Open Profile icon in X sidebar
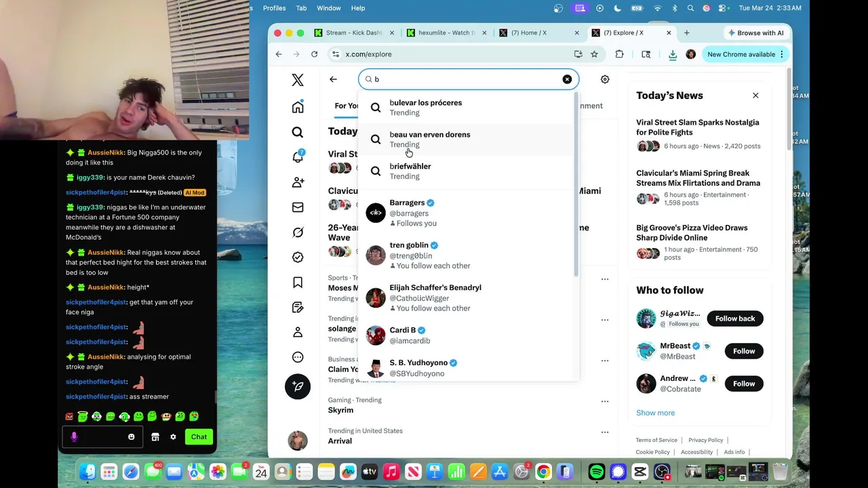 (298, 332)
